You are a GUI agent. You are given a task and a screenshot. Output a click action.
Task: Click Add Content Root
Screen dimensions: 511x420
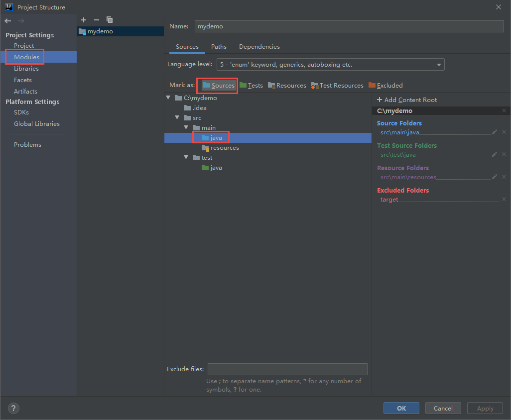tap(407, 100)
